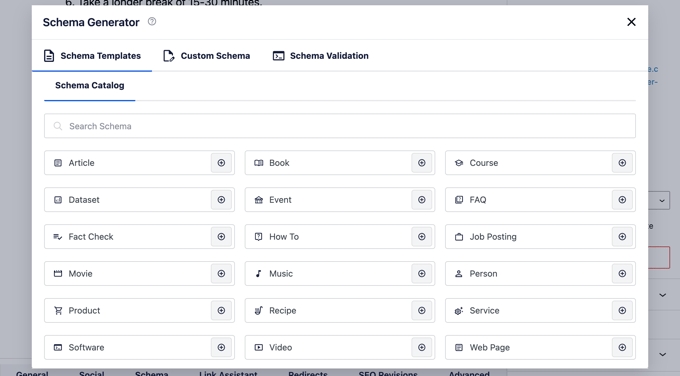This screenshot has width=680, height=376.
Task: Add the Recipe schema with plus icon
Action: click(422, 311)
